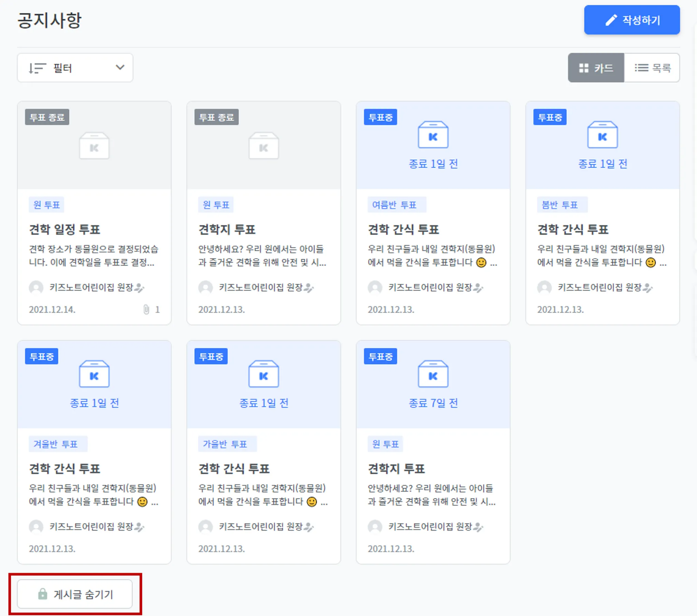The height and width of the screenshot is (616, 697).
Task: Click the lock icon on 게시글 숨기기
Action: [x=43, y=594]
